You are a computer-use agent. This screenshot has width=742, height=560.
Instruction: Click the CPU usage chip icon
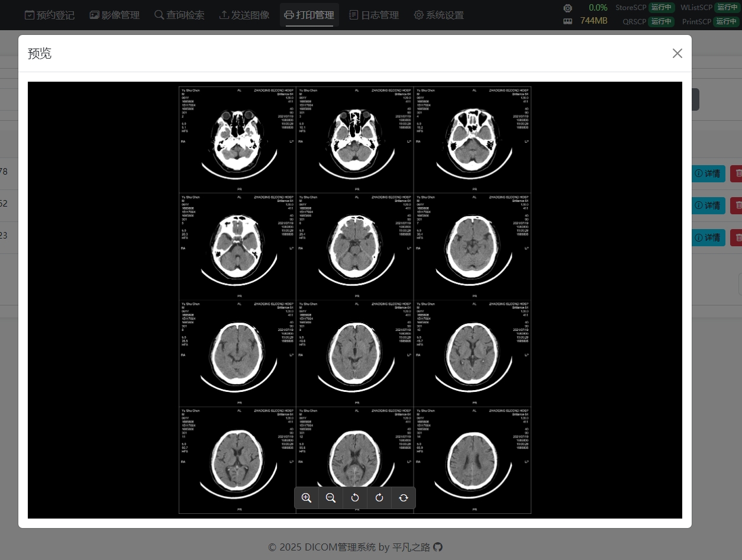[x=568, y=8]
